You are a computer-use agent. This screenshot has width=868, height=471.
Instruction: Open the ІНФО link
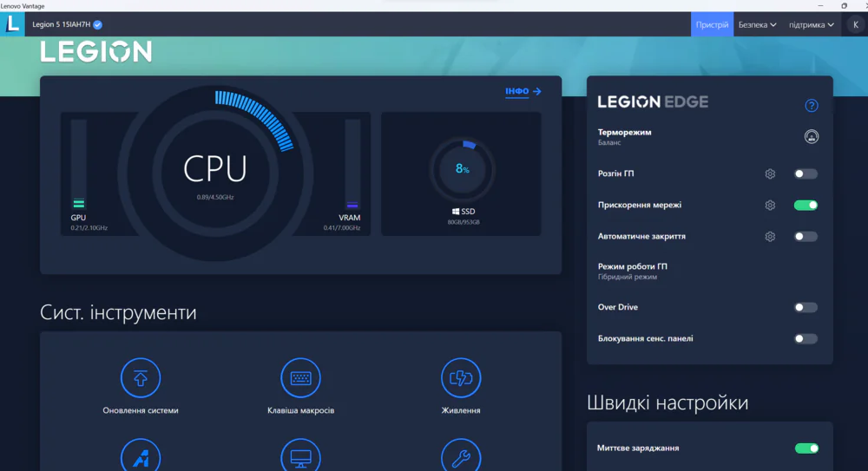pyautogui.click(x=517, y=91)
